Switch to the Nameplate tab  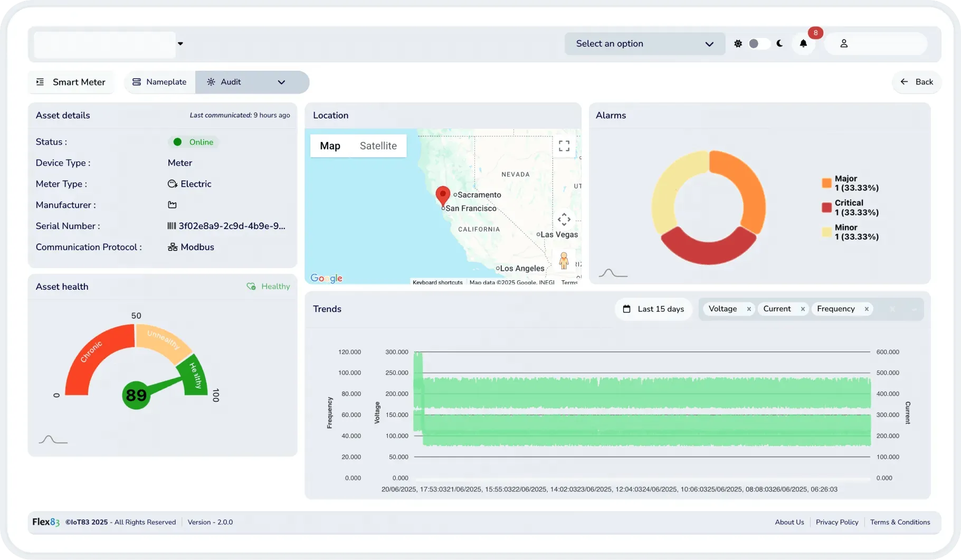pos(159,82)
